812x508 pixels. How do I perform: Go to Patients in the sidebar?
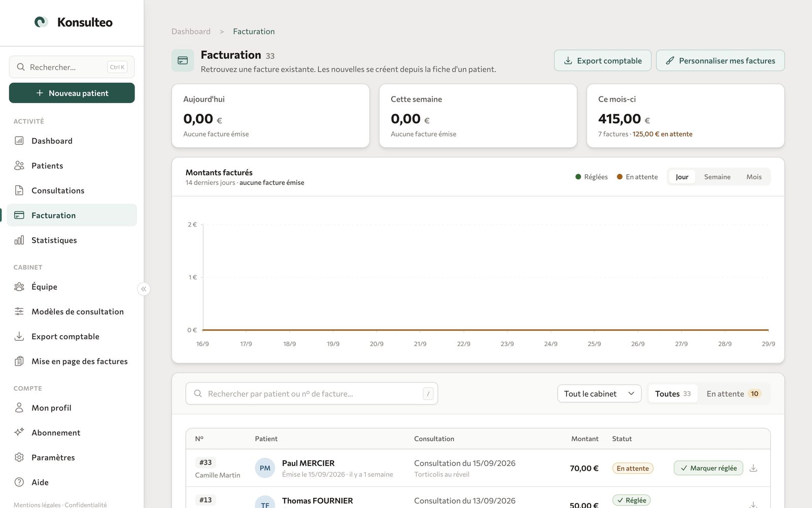[72, 166]
